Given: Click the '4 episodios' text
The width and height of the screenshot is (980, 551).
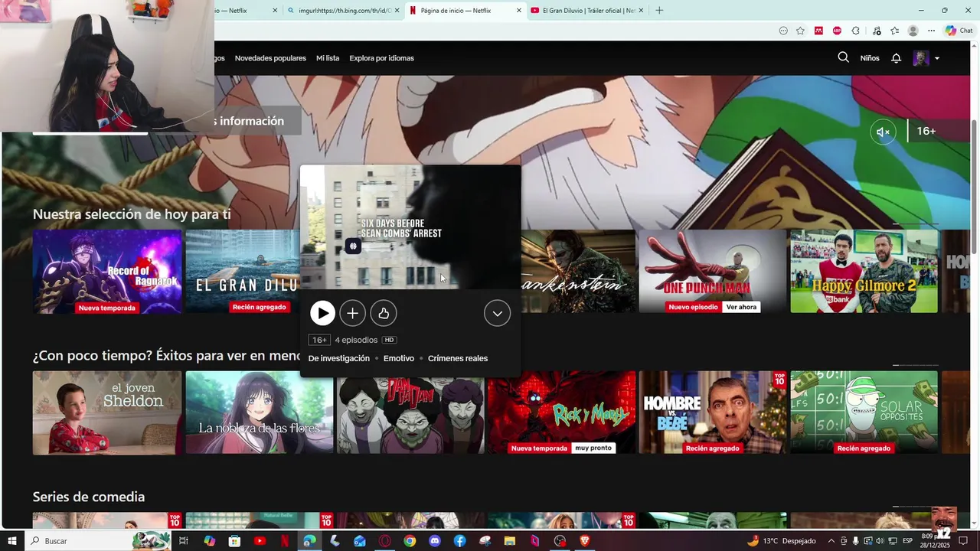Looking at the screenshot, I should (x=356, y=340).
